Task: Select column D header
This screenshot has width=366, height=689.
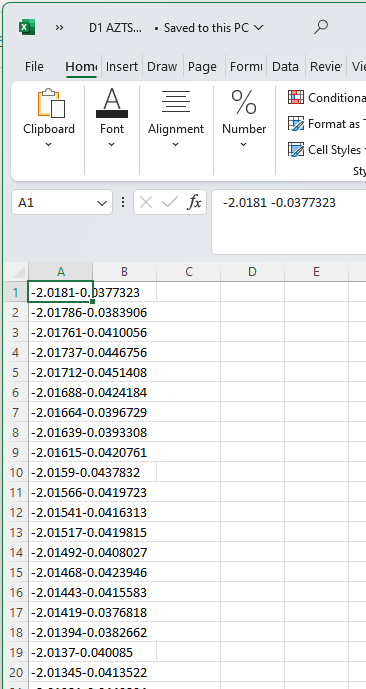Action: coord(252,272)
